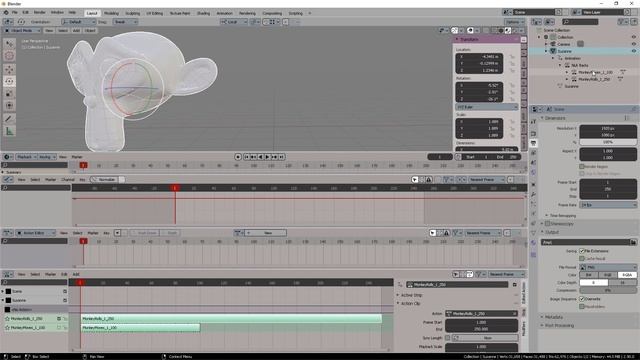The image size is (640, 360).
Task: Select the Annotate tool in viewport toolbar
Action: 9,119
